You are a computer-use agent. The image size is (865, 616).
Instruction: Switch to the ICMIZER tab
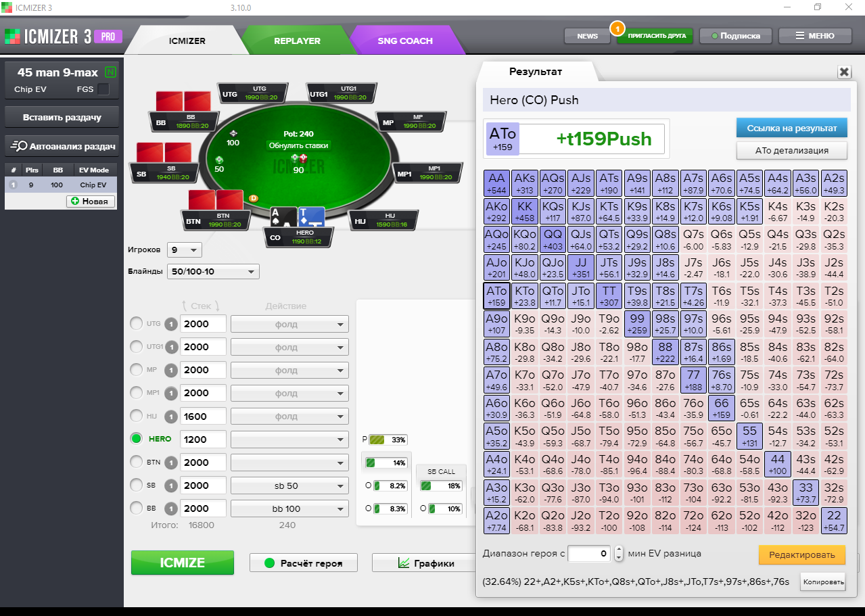(x=187, y=41)
